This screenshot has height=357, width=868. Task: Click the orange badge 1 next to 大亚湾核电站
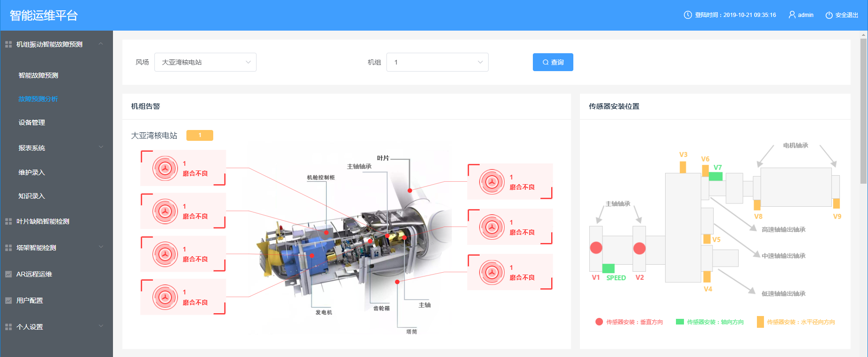click(x=200, y=135)
